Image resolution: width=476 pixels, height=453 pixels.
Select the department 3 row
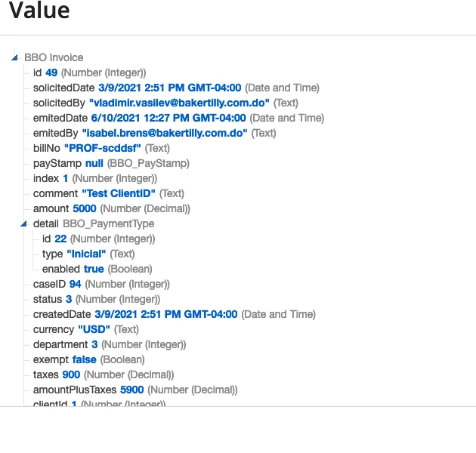(x=110, y=344)
